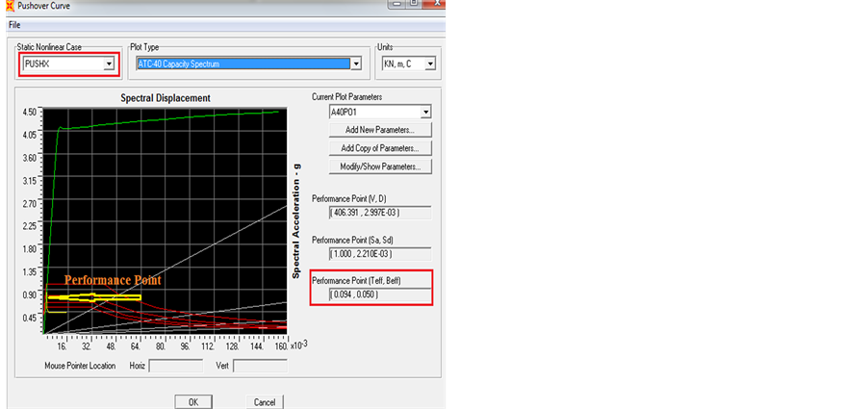This screenshot has width=868, height=409.
Task: Confirm the dialog with OK
Action: click(192, 401)
